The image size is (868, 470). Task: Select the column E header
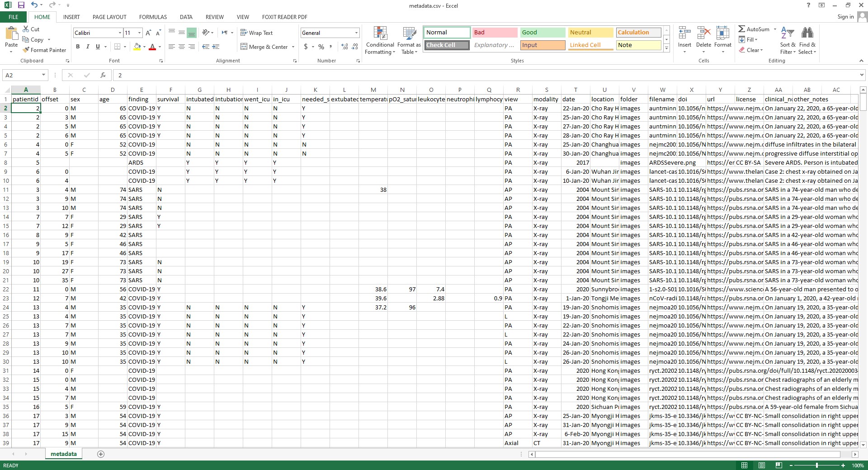[142, 90]
